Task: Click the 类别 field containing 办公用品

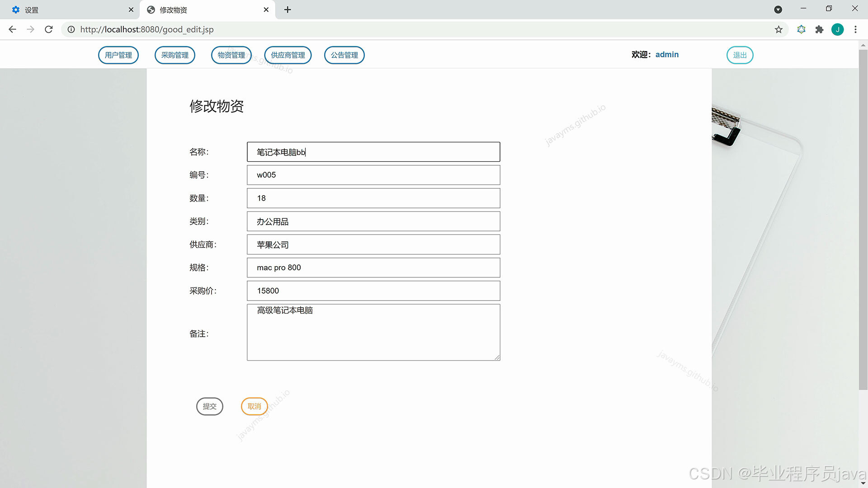Action: click(x=373, y=221)
